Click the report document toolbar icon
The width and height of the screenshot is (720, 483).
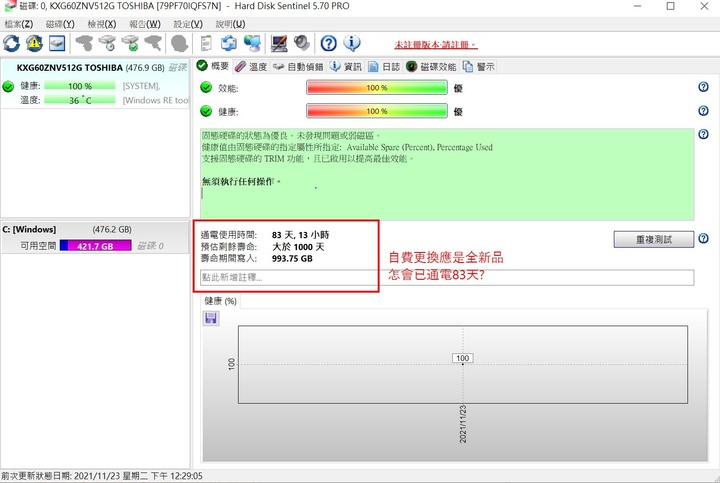206,43
